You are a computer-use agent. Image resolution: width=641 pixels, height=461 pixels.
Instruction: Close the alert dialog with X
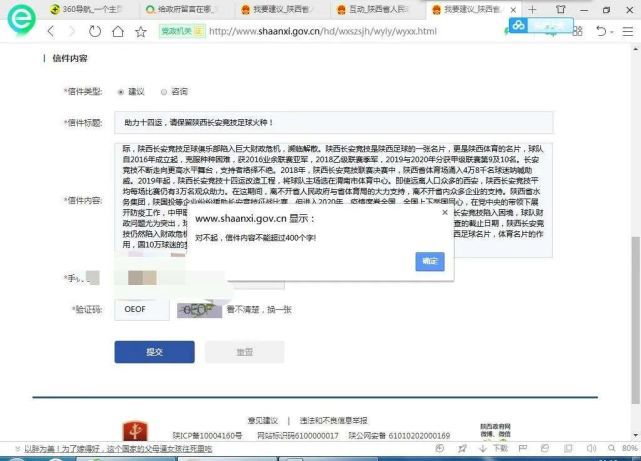pos(444,212)
